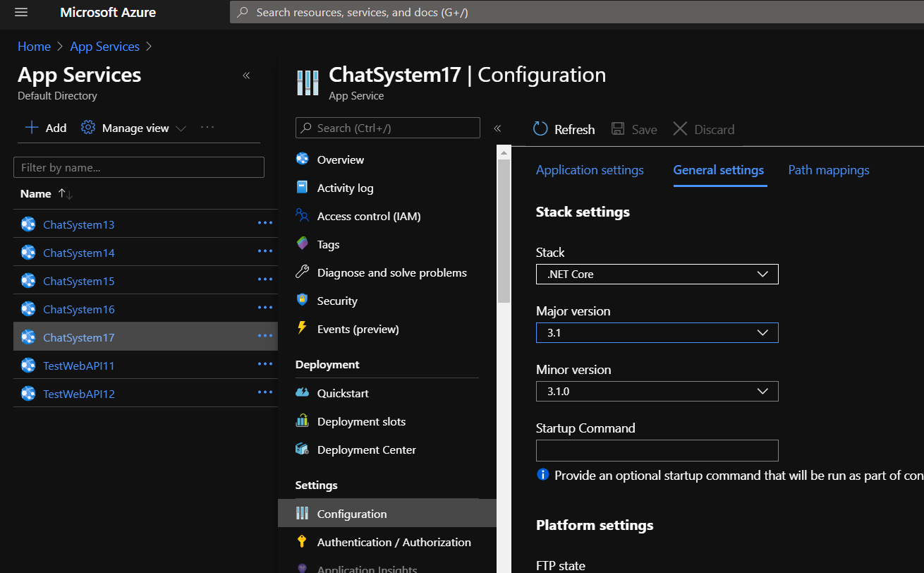Open the Major version dropdown showing 3.1
This screenshot has height=573, width=924.
(657, 333)
